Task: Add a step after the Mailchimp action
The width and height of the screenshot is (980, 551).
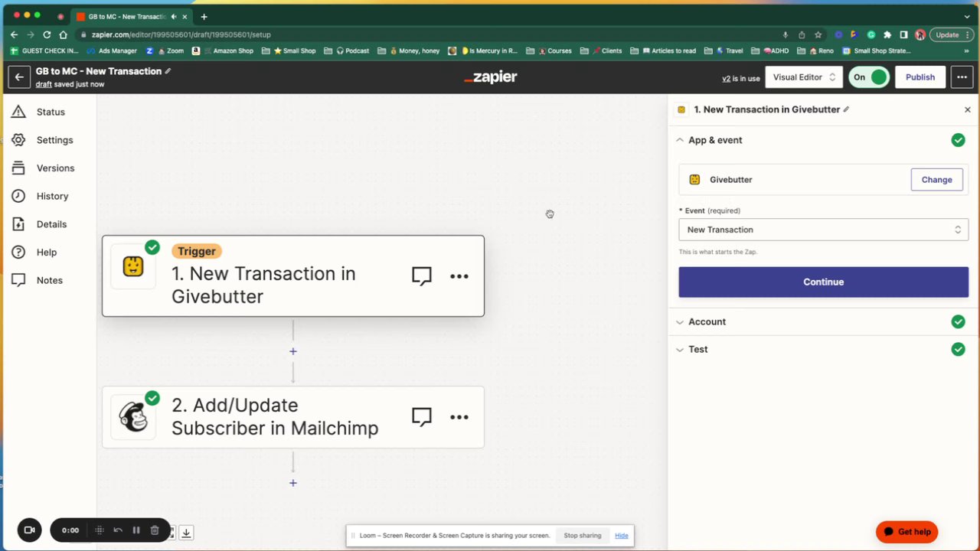Action: click(292, 483)
